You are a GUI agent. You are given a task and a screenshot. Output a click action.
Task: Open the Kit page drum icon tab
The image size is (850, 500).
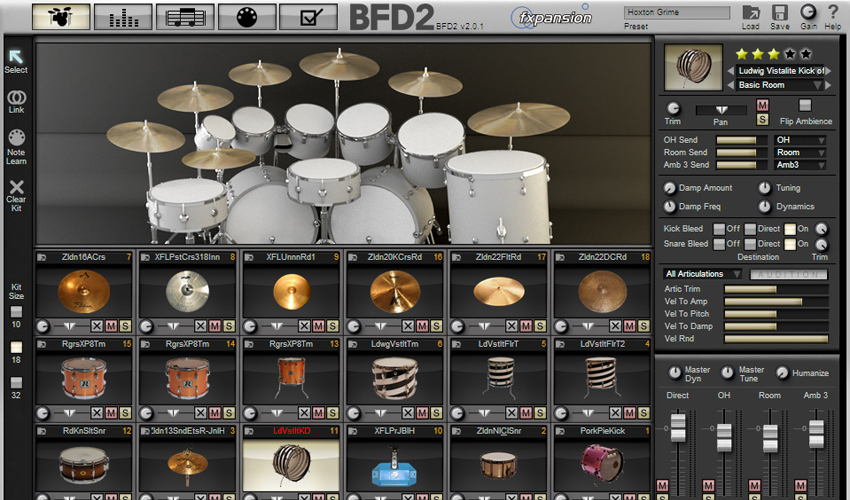61,16
